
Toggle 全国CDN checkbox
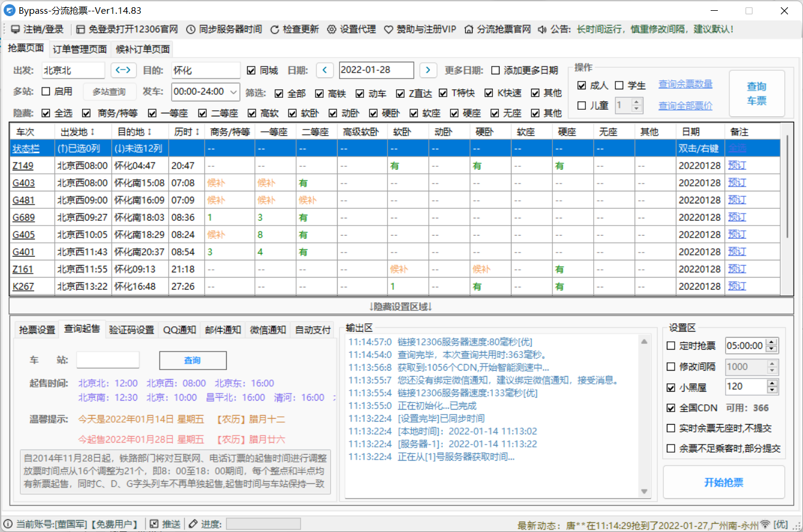[670, 408]
